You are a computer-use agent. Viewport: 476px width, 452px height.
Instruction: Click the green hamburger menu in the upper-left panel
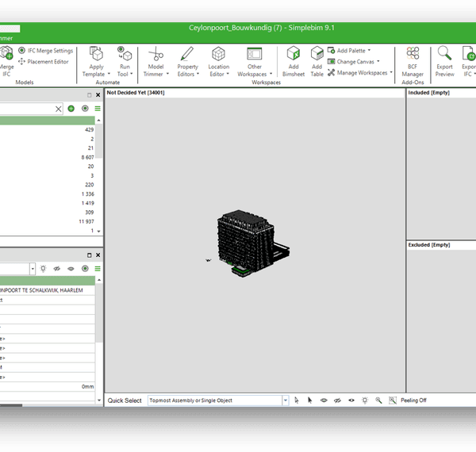point(98,109)
